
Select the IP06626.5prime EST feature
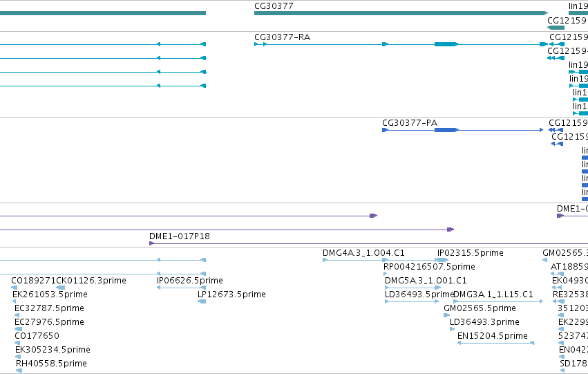[182, 288]
